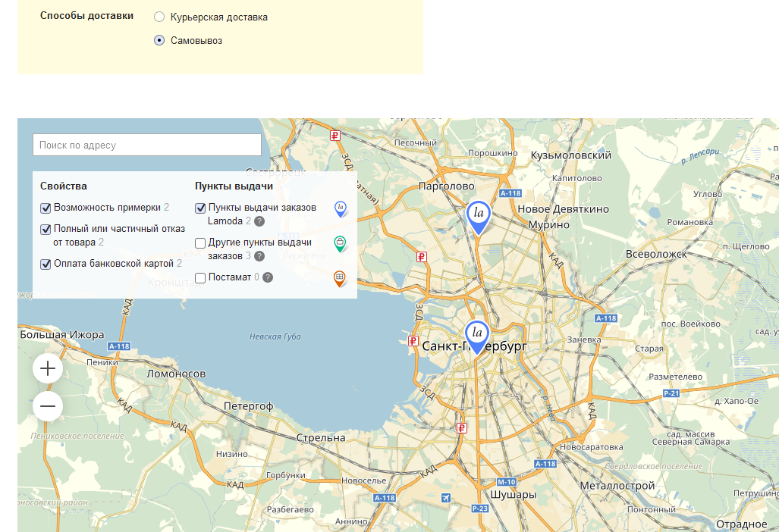Click the Поиск по адресу search field

[x=147, y=145]
